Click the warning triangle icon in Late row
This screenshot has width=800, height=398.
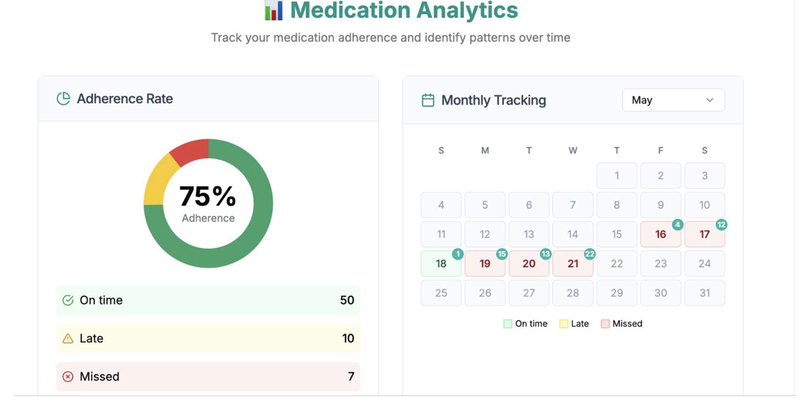[68, 338]
